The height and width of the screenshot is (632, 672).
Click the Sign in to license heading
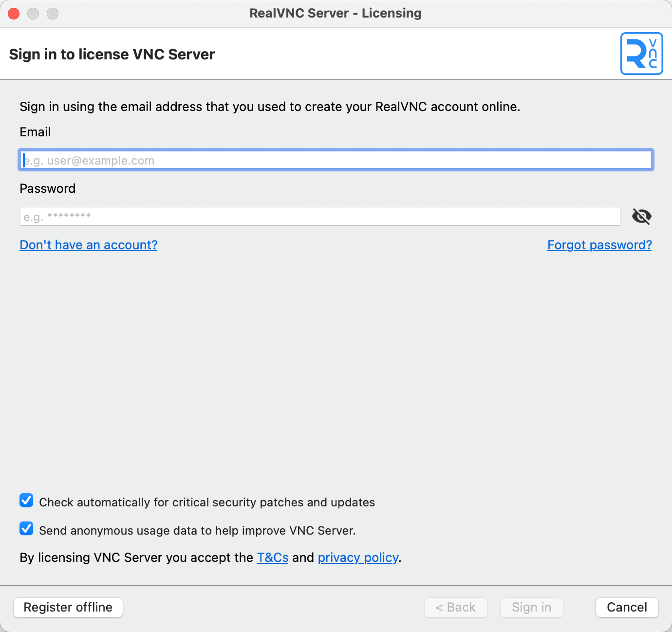tap(112, 54)
